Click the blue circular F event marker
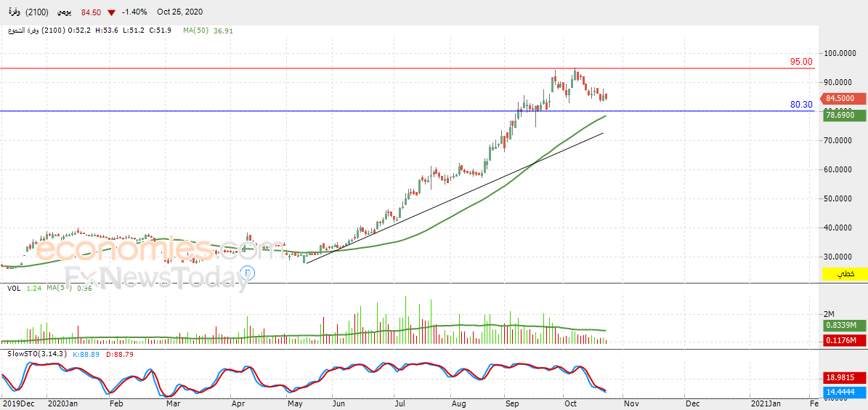The width and height of the screenshot is (868, 410). [248, 272]
